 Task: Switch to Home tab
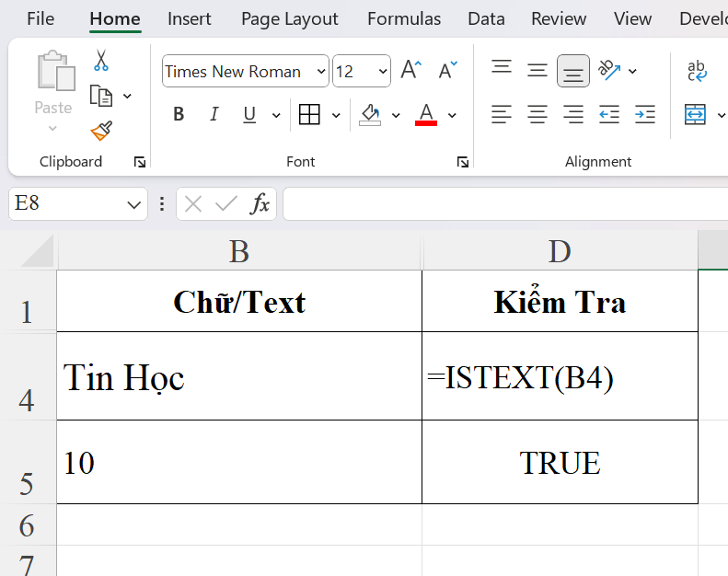point(115,19)
